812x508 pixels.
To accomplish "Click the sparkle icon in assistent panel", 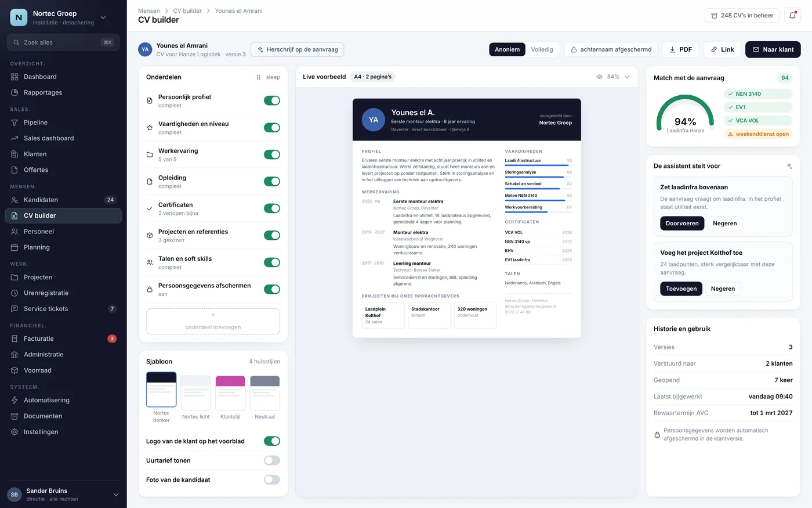I will tap(789, 166).
